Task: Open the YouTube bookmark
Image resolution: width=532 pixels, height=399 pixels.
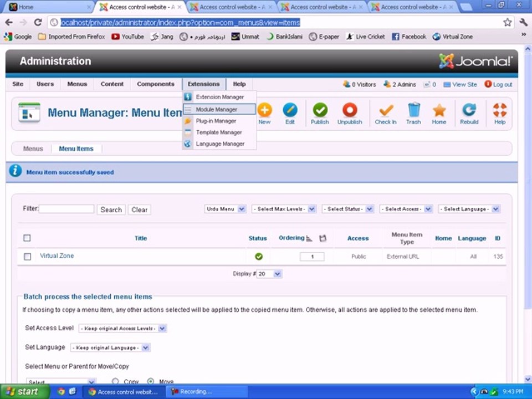Action: point(127,37)
